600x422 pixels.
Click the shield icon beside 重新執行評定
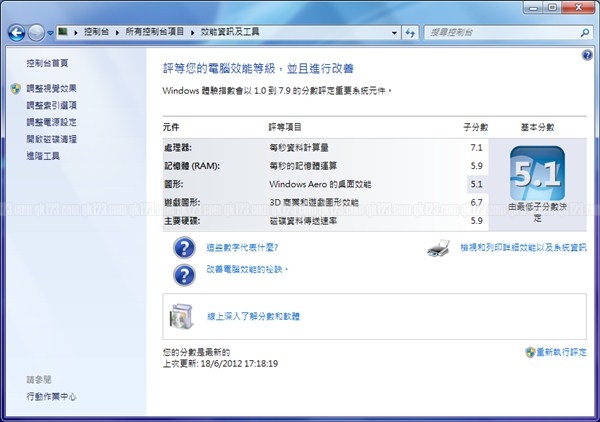click(x=530, y=352)
